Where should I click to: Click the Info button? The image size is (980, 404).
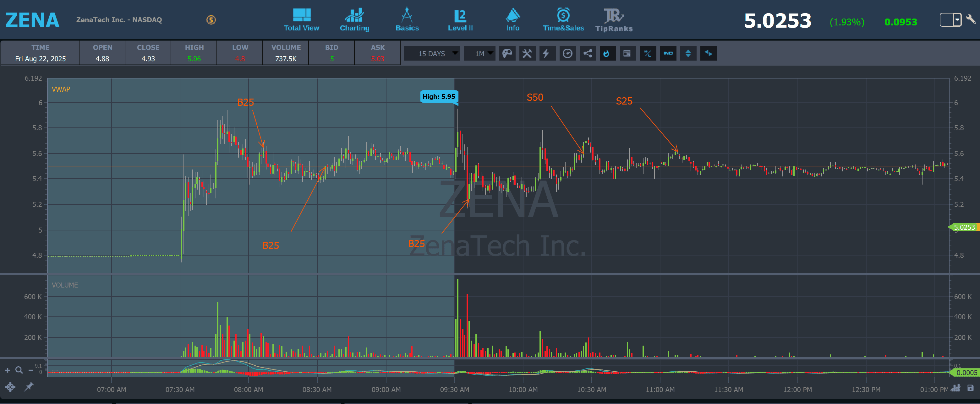coord(512,20)
